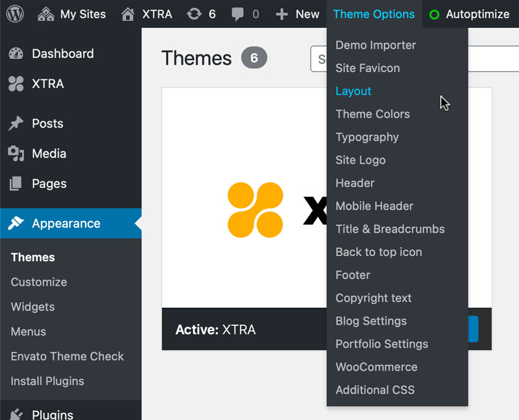Click the Pages sidebar icon

16,183
